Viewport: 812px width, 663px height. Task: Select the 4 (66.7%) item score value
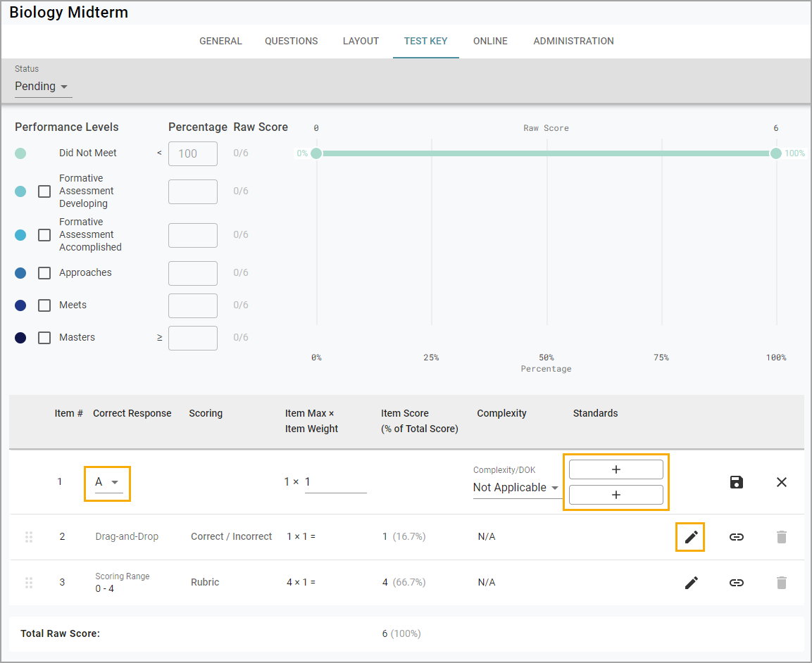[x=404, y=582]
